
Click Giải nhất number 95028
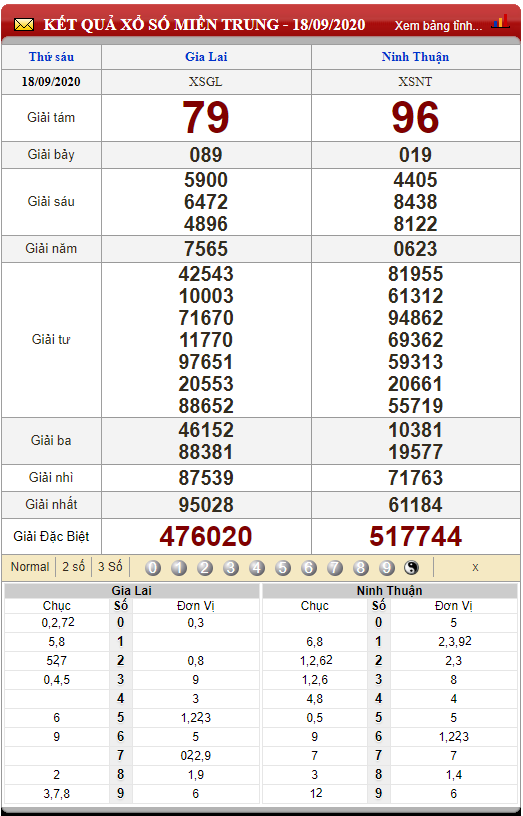click(206, 505)
